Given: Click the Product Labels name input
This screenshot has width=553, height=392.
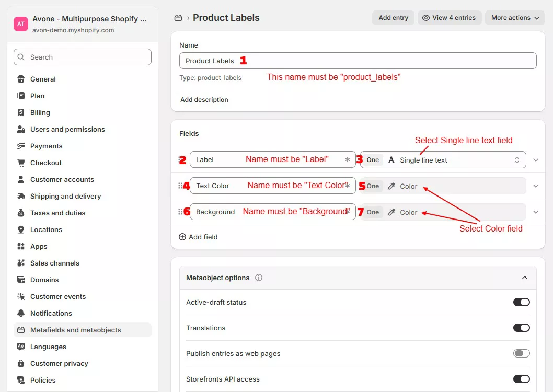Looking at the screenshot, I should [x=358, y=61].
